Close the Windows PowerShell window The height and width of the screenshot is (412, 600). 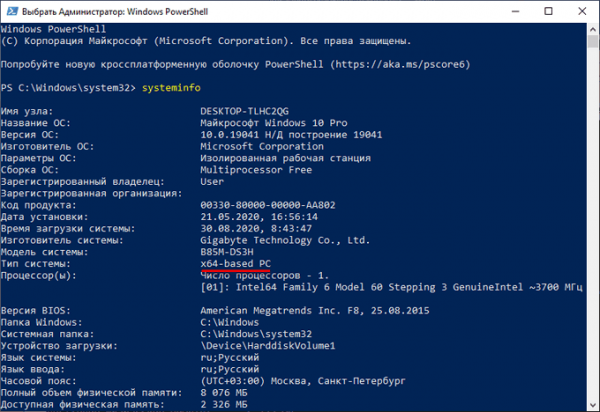[x=582, y=11]
